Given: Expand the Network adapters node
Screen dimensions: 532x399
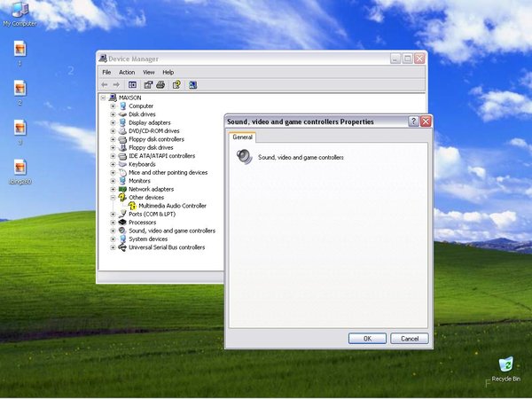Looking at the screenshot, I should [113, 190].
